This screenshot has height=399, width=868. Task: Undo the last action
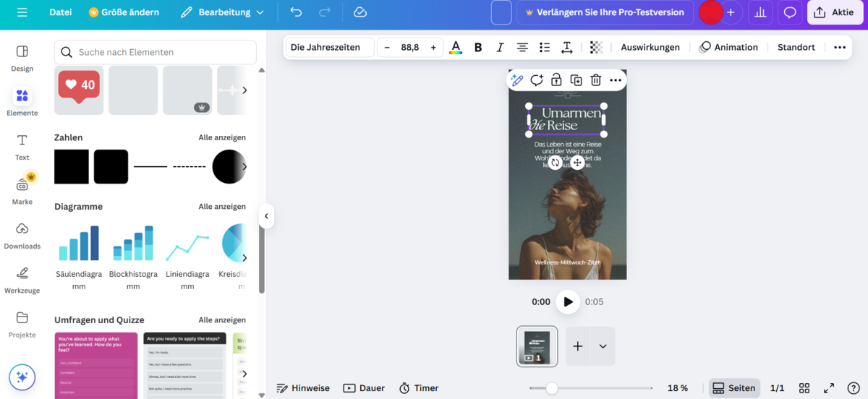pos(296,12)
